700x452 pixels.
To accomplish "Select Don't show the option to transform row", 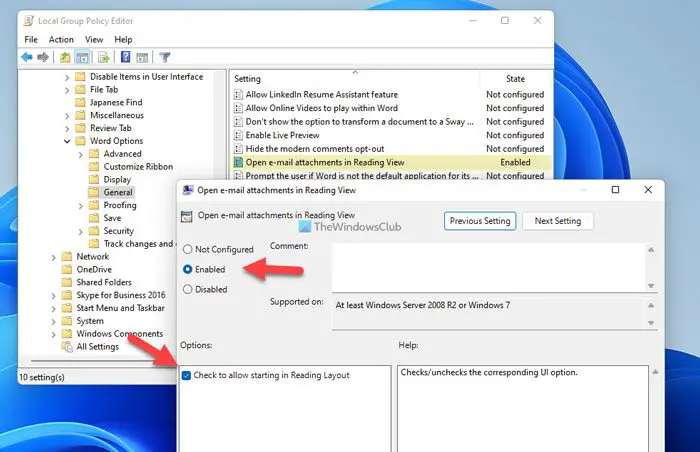I will point(391,121).
